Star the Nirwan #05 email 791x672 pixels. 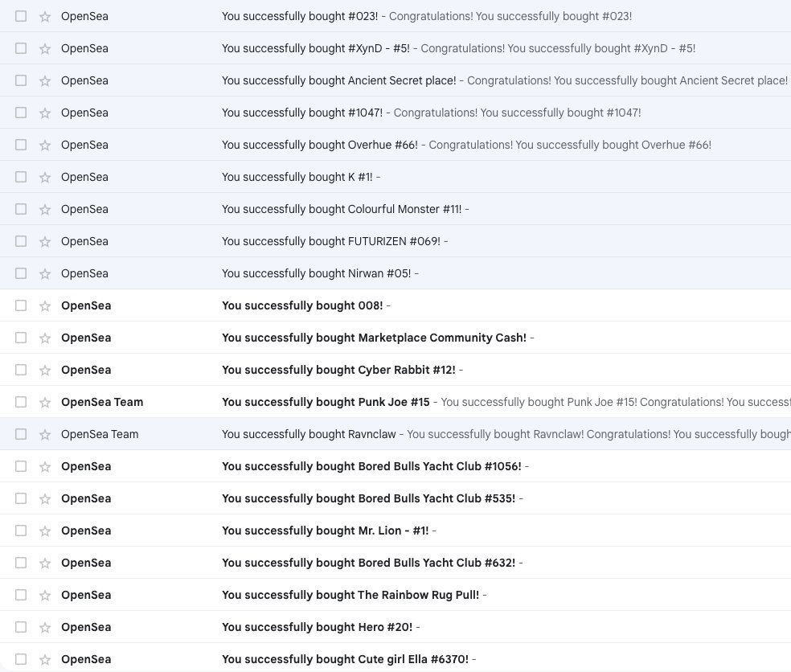tap(45, 274)
